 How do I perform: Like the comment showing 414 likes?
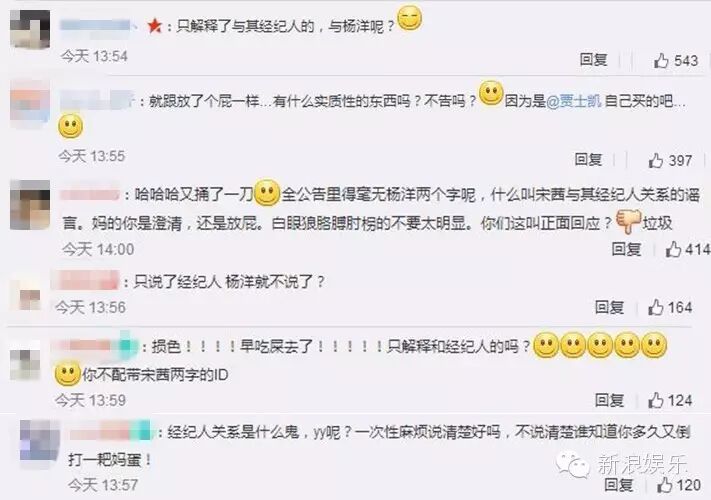coord(673,249)
